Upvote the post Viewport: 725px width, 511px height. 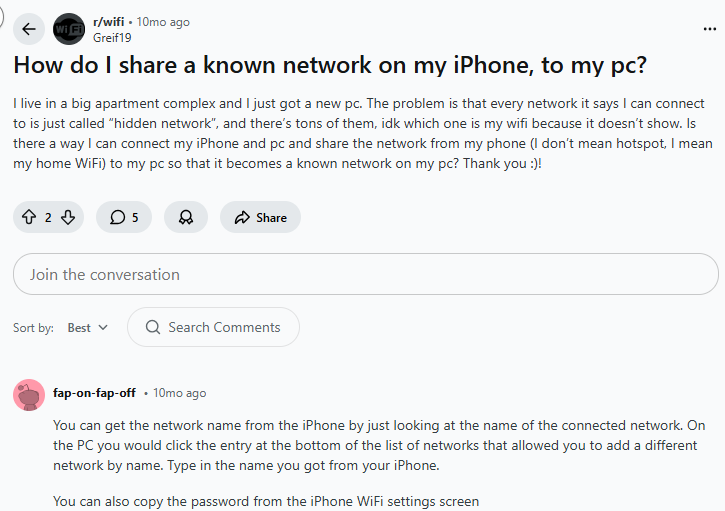[28, 217]
